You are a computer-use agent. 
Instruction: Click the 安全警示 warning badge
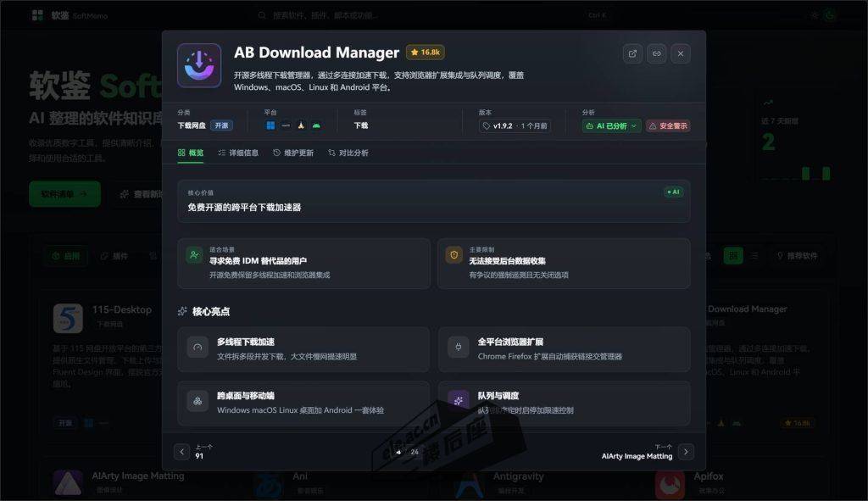coord(668,125)
